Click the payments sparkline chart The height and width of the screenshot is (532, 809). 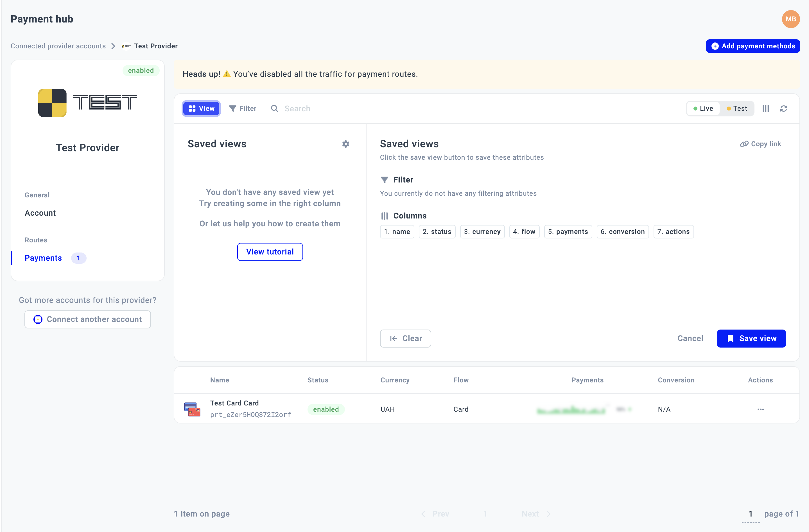click(x=571, y=410)
